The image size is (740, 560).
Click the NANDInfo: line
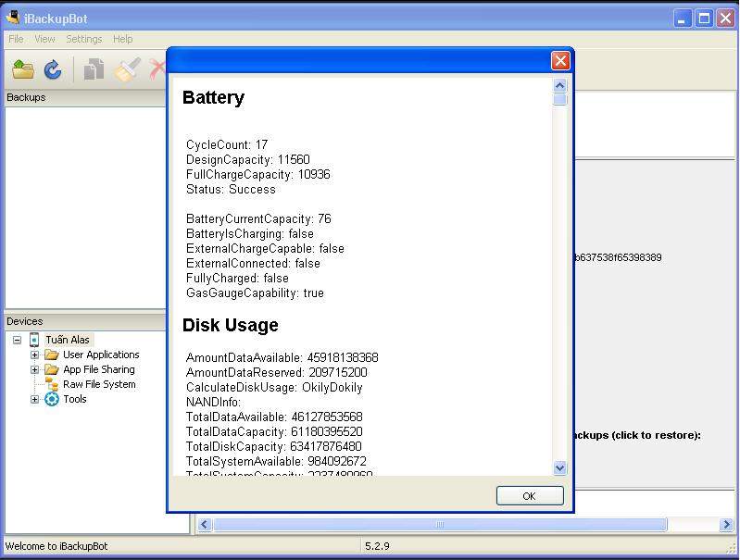coord(213,402)
